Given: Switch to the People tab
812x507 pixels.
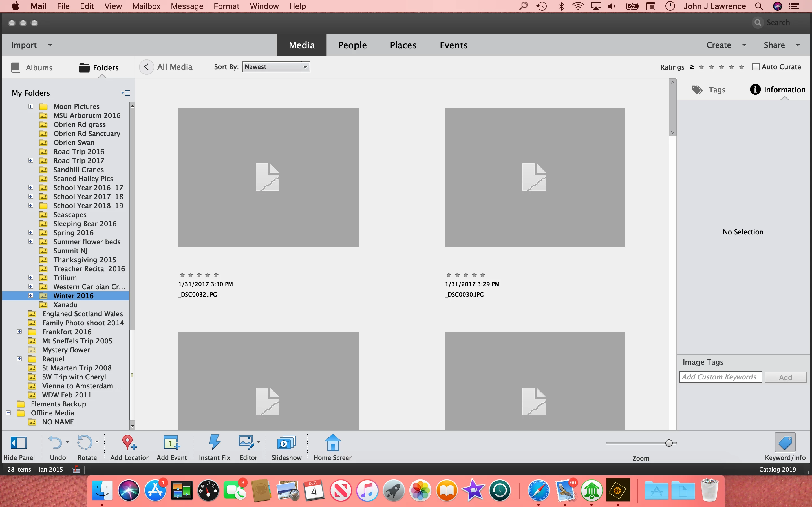Looking at the screenshot, I should click(352, 45).
